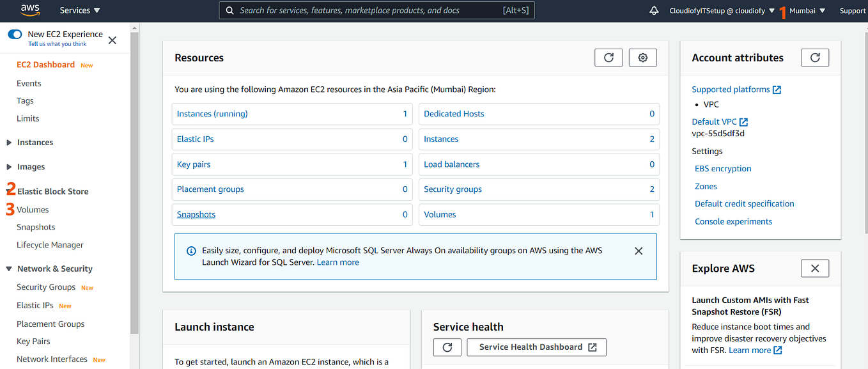Refresh the Service health panel
868x369 pixels.
click(x=447, y=347)
